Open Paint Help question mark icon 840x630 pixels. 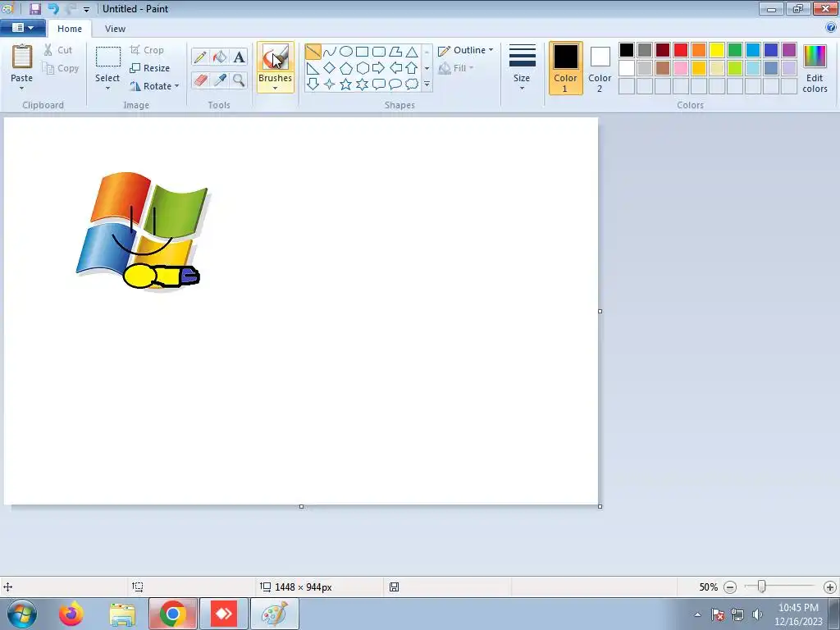(831, 27)
